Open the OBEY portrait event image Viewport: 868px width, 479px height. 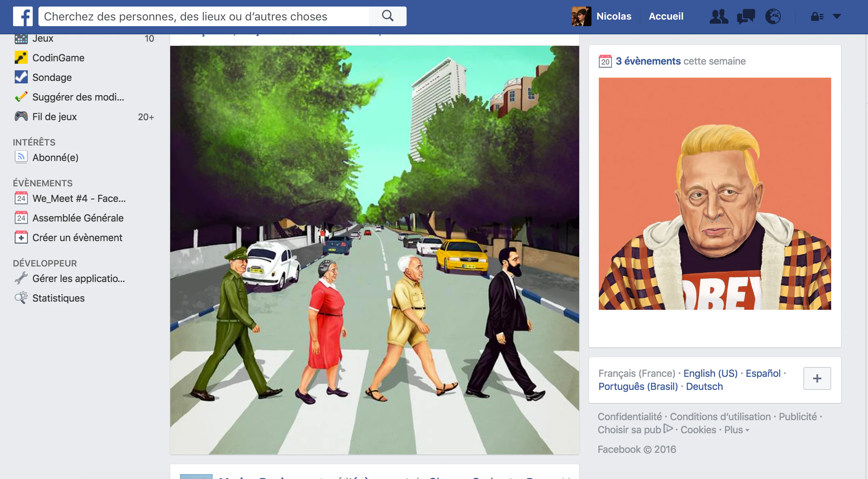pyautogui.click(x=715, y=194)
